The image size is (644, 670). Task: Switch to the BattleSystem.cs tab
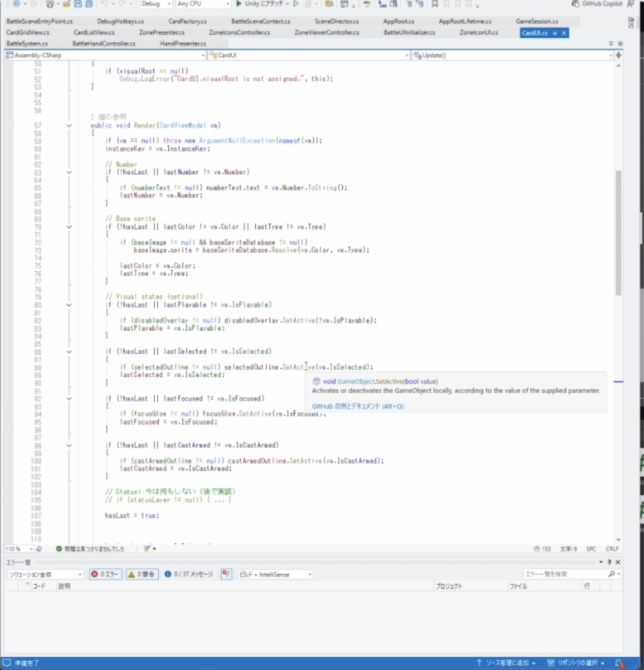pos(27,44)
